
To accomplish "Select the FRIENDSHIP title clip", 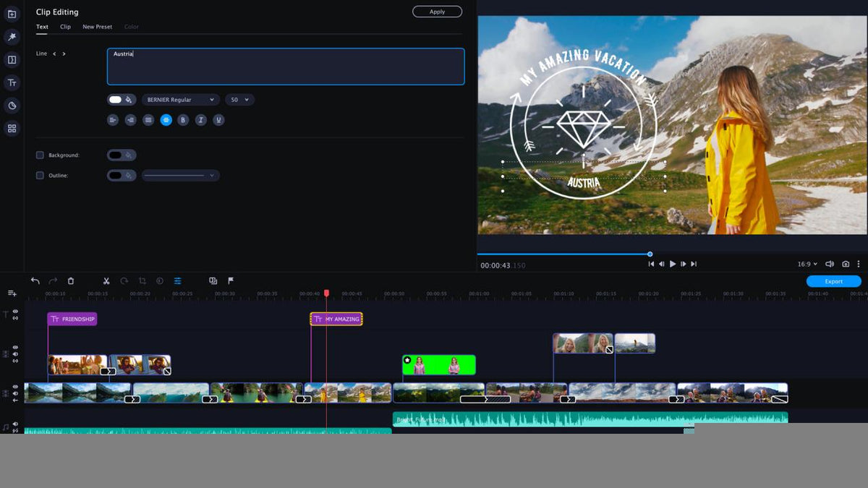I will [72, 319].
